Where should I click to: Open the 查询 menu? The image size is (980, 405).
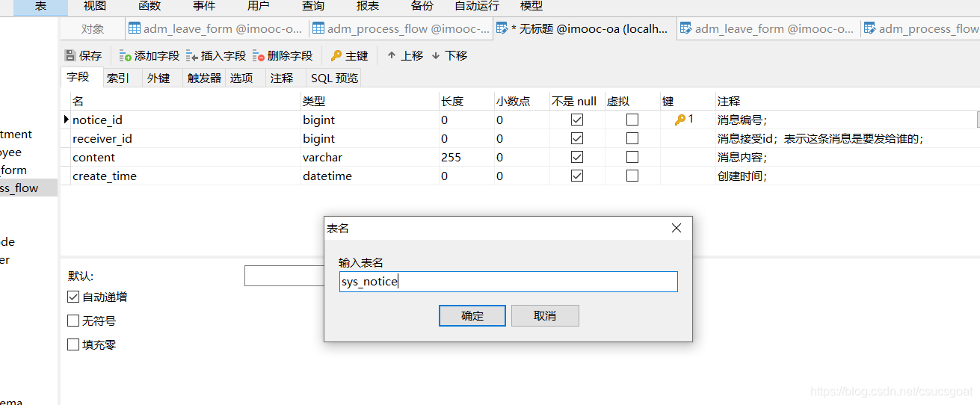pos(313,6)
